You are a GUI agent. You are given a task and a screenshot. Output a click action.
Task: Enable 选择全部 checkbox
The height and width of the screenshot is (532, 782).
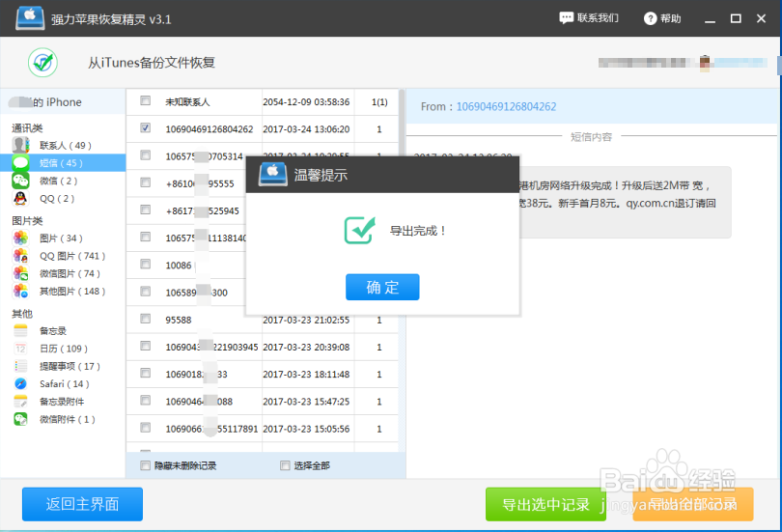coord(285,465)
